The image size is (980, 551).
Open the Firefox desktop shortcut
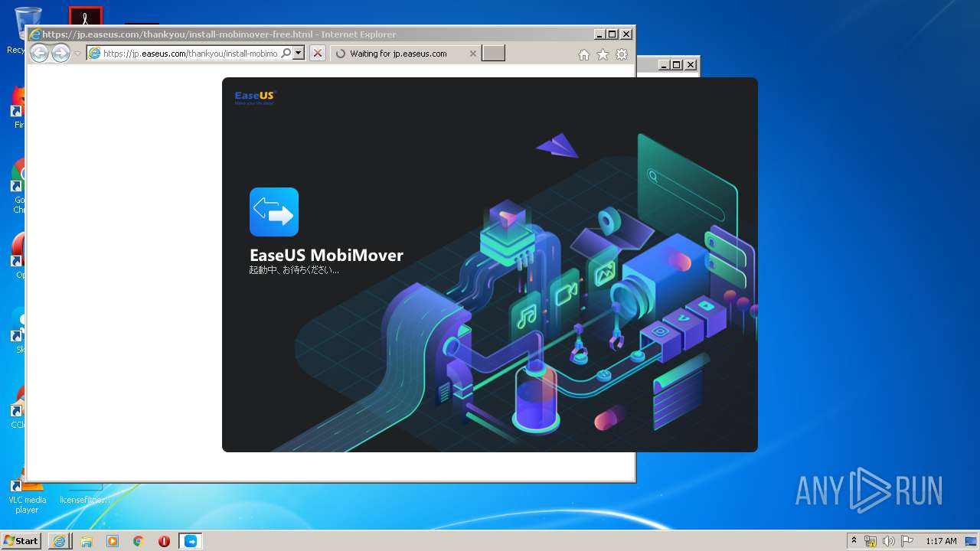[18, 107]
